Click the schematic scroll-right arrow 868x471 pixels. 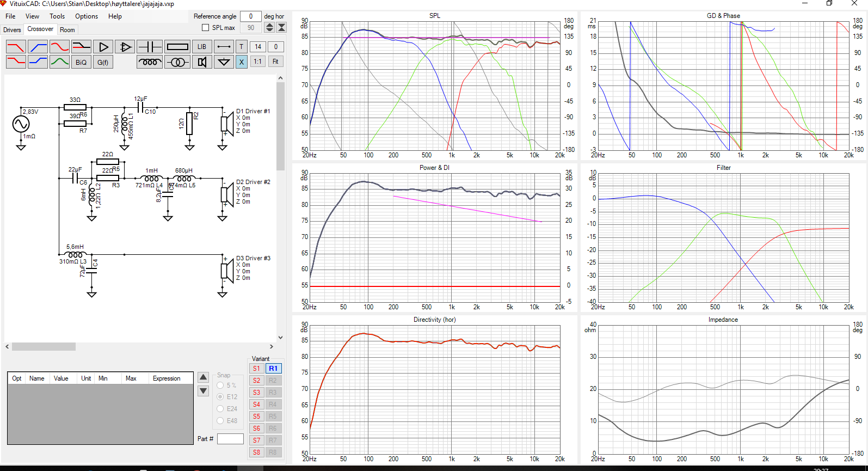coord(272,347)
